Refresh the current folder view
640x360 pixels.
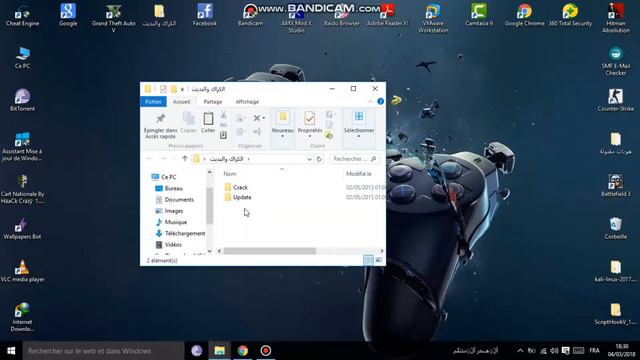tap(319, 159)
